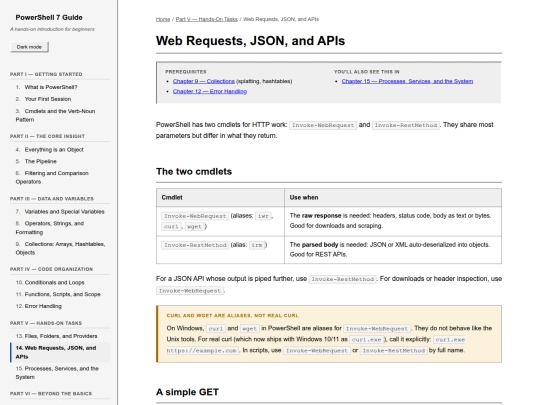
Task: Click sidebar header Part VI — Beyond the Basics
Action: tap(51, 393)
